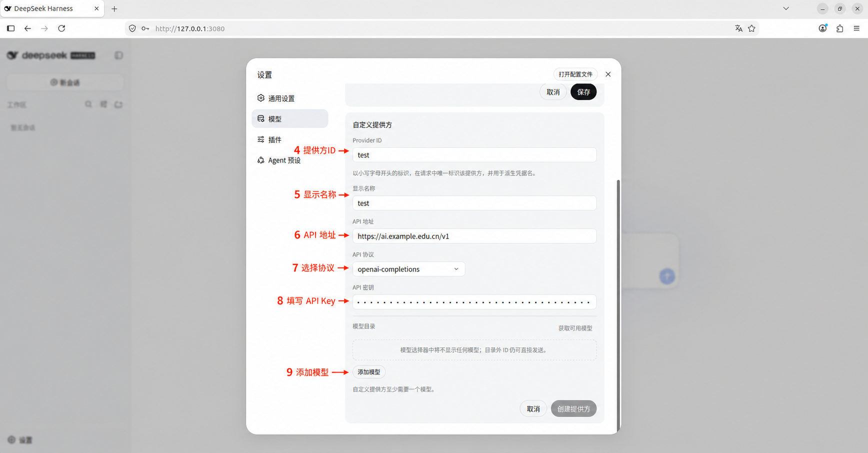Click the key saved-login icon in address bar
The height and width of the screenshot is (453, 868).
(145, 28)
